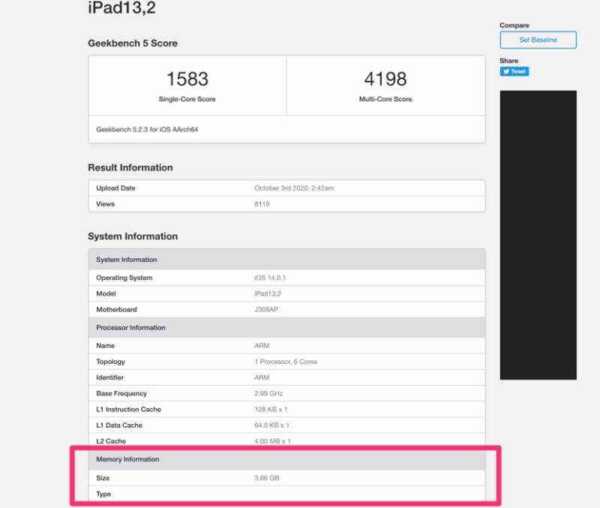
Task: Click the memory Size value 5.86 GB
Action: tap(266, 477)
